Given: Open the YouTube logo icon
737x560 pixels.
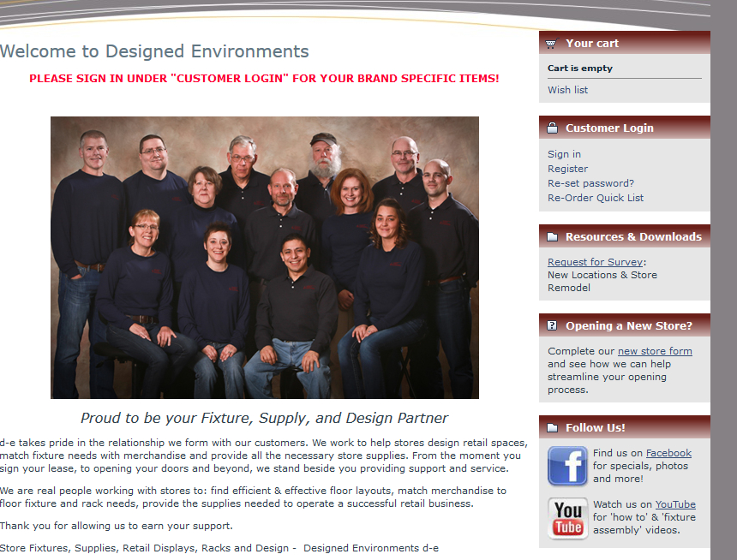Looking at the screenshot, I should (x=567, y=518).
